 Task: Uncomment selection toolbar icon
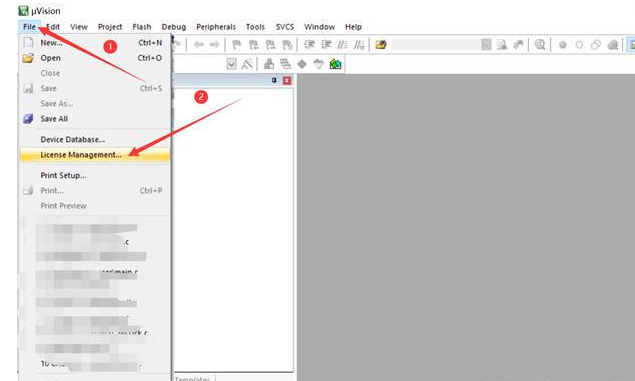click(x=360, y=45)
